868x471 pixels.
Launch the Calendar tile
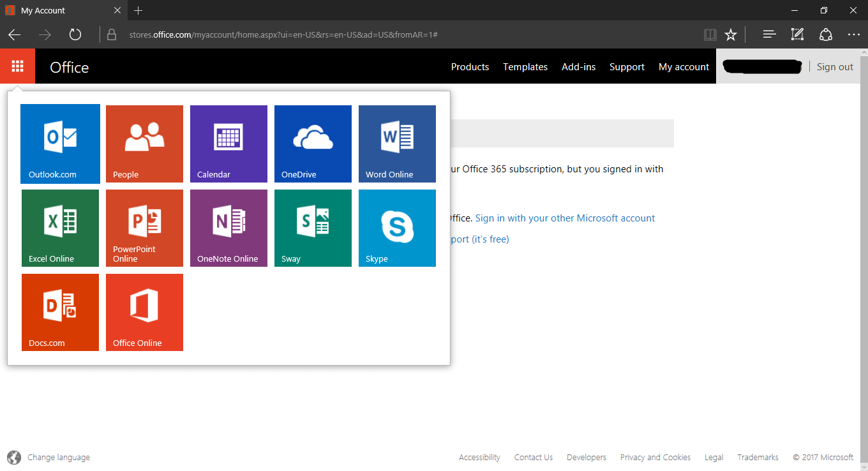point(228,144)
